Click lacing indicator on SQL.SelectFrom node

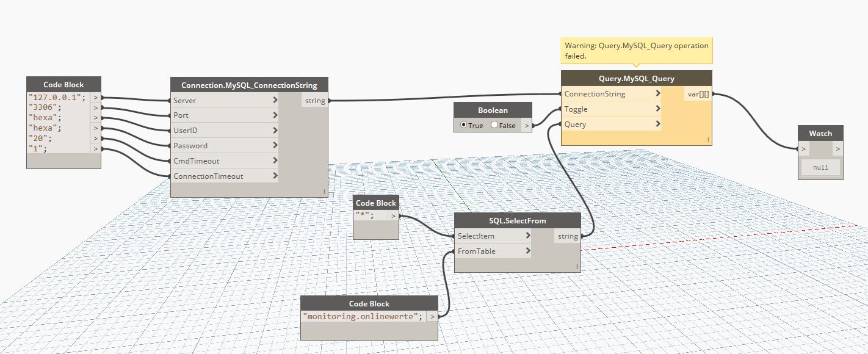(x=576, y=267)
